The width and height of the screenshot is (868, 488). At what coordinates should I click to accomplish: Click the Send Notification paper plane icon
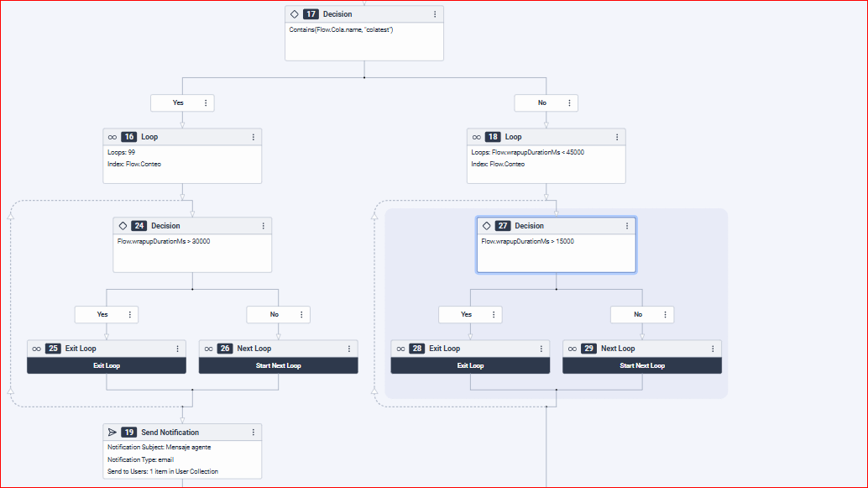coord(112,433)
